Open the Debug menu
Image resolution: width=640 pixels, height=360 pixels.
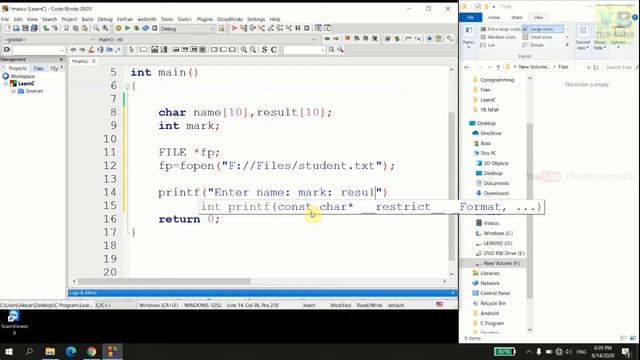(x=105, y=19)
